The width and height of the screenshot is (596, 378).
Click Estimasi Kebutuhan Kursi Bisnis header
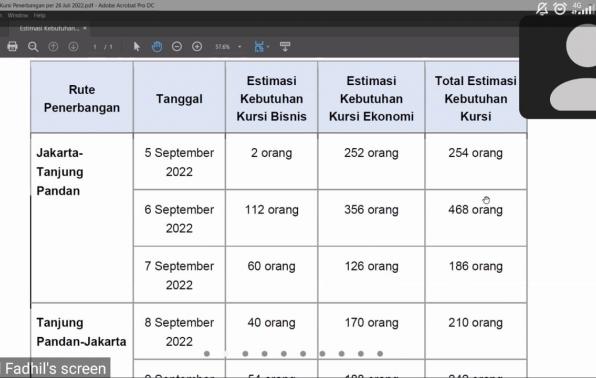271,98
